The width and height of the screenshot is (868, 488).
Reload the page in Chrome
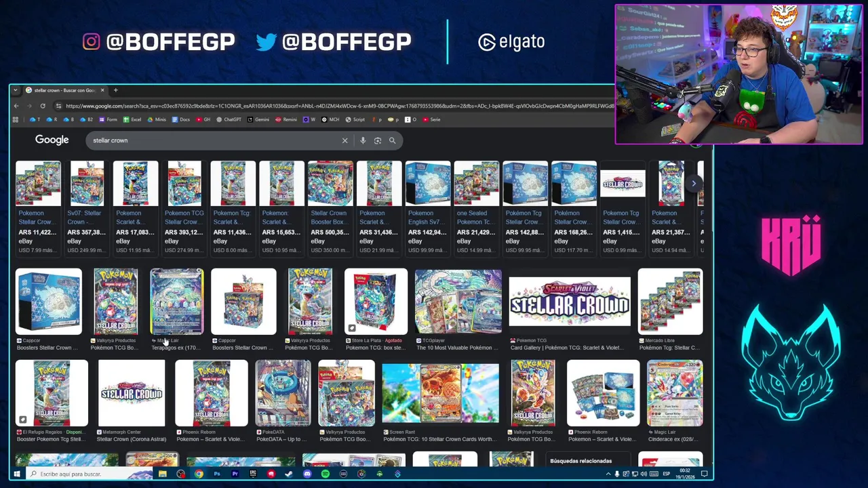coord(43,106)
